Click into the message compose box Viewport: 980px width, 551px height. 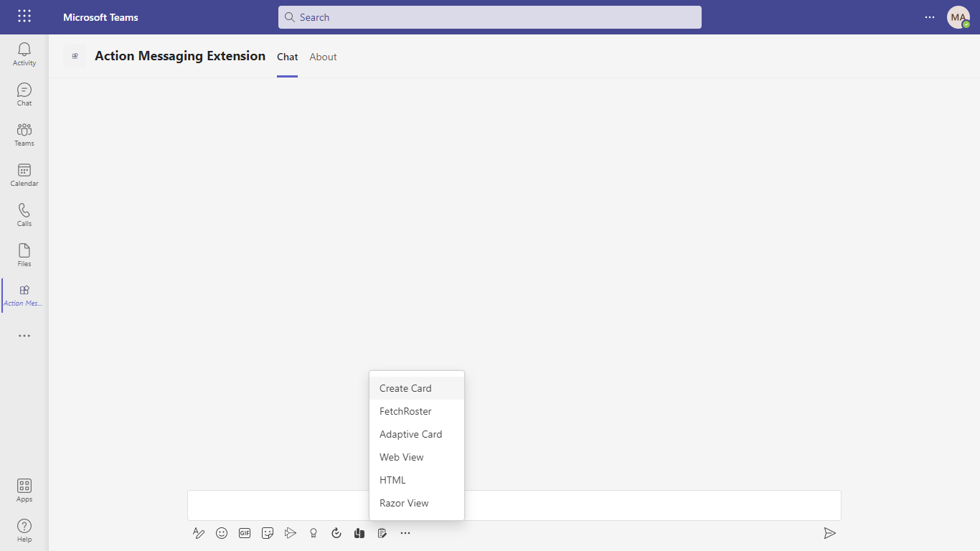(514, 505)
